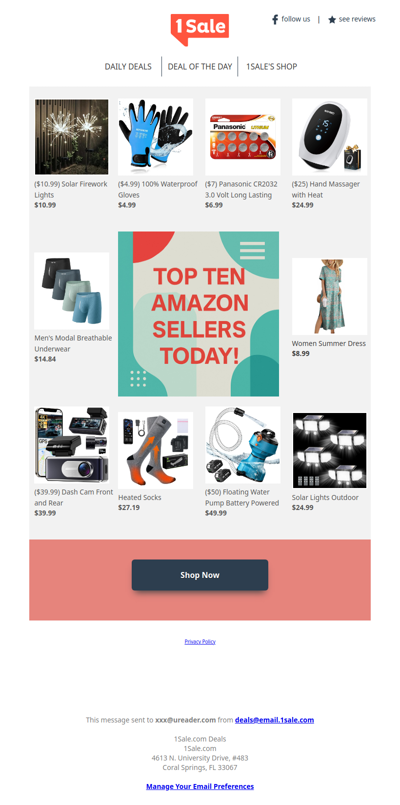This screenshot has height=805, width=400.
Task: Click the Top Ten Amazon Sellers banner
Action: [x=199, y=314]
